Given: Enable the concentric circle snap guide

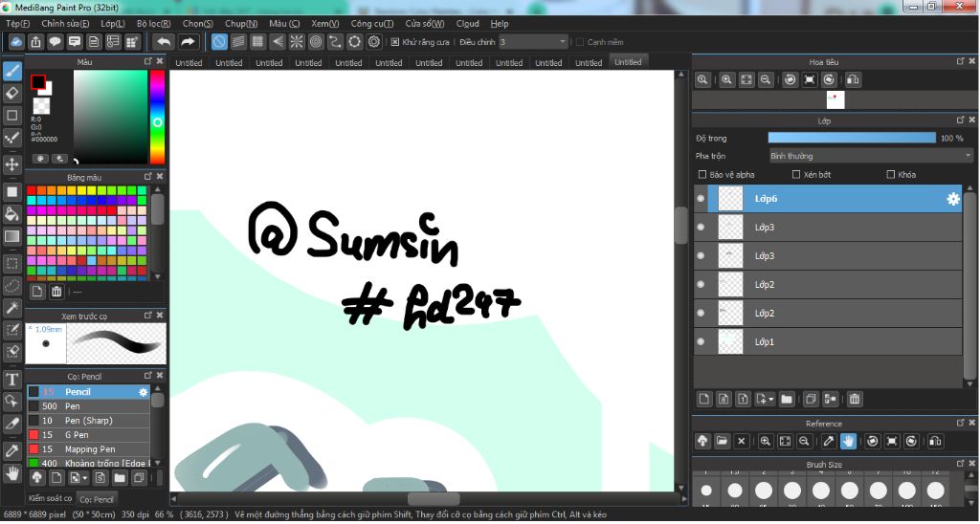Looking at the screenshot, I should 316,42.
